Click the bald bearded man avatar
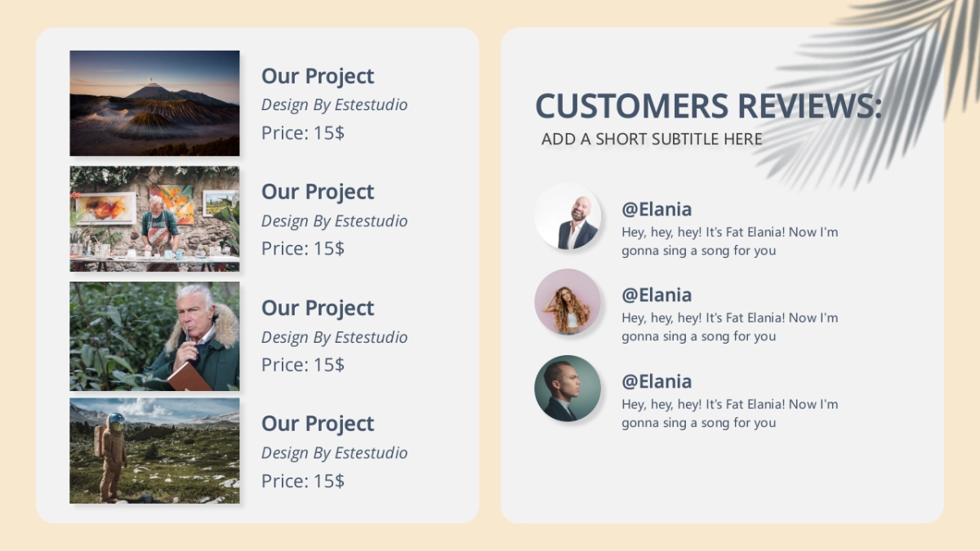The image size is (980, 551). click(x=568, y=216)
